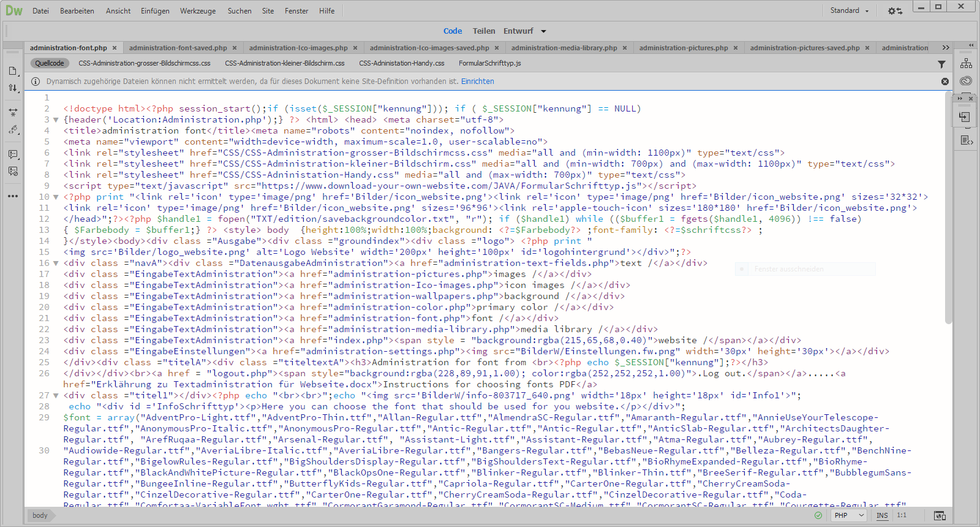Switch to administration-font-saved.php tab

[x=178, y=48]
